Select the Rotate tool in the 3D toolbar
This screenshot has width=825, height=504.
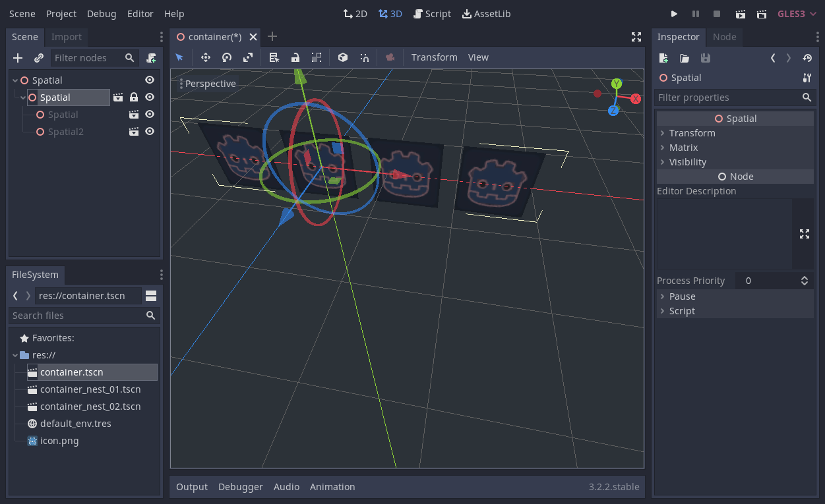tap(226, 57)
